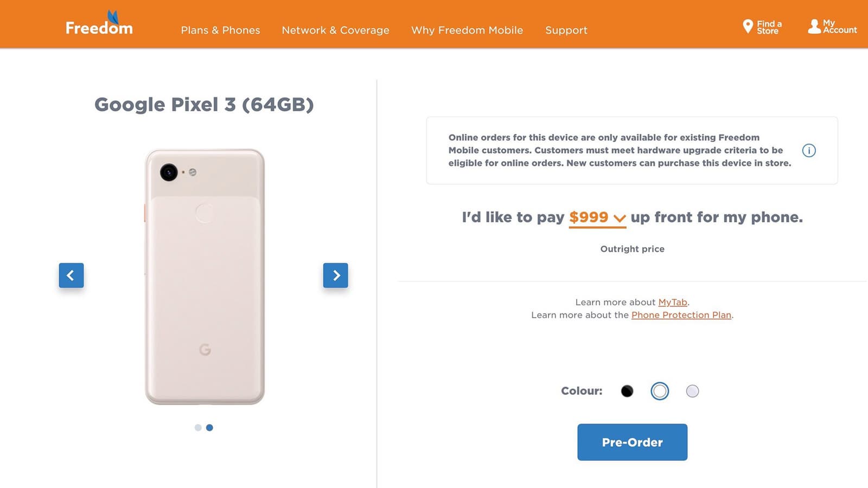Open the Plans & Phones menu
Screen dimensions: 868x488
point(220,30)
